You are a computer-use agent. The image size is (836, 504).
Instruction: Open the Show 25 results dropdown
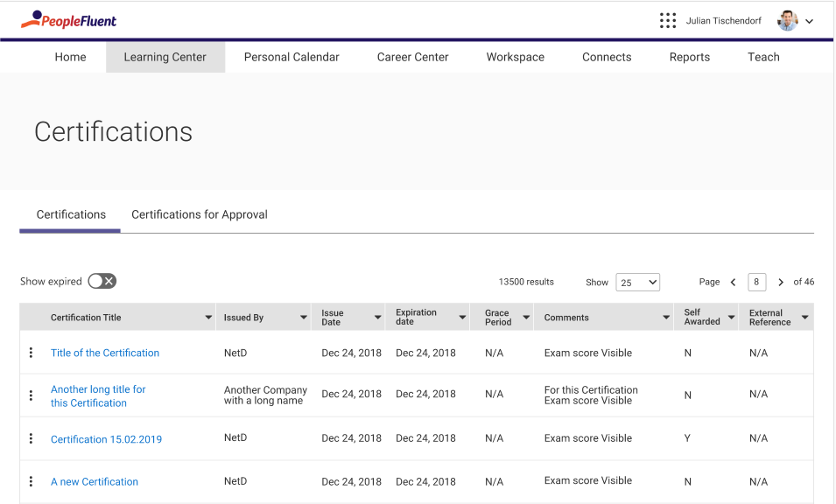(637, 283)
